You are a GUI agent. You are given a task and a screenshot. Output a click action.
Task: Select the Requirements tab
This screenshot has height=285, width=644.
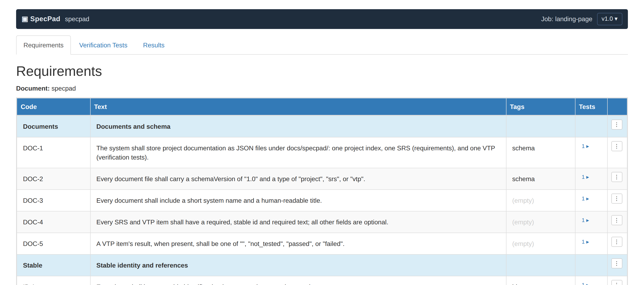(43, 45)
